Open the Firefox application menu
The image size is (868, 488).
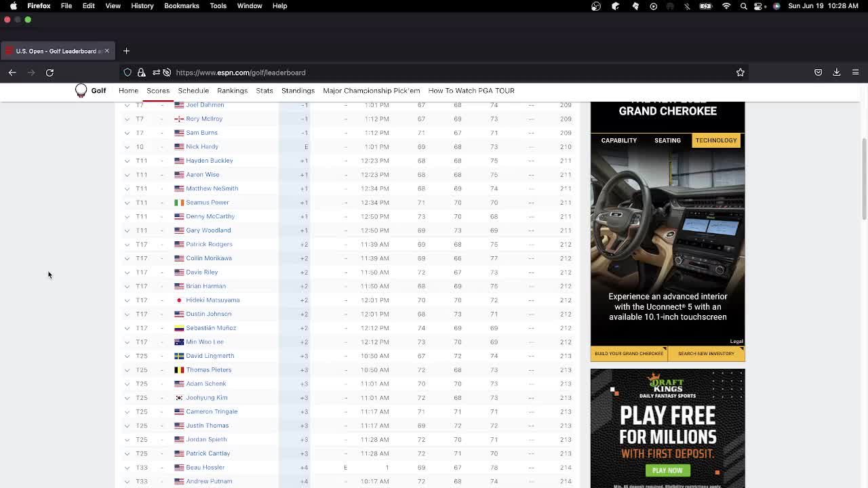coord(855,73)
